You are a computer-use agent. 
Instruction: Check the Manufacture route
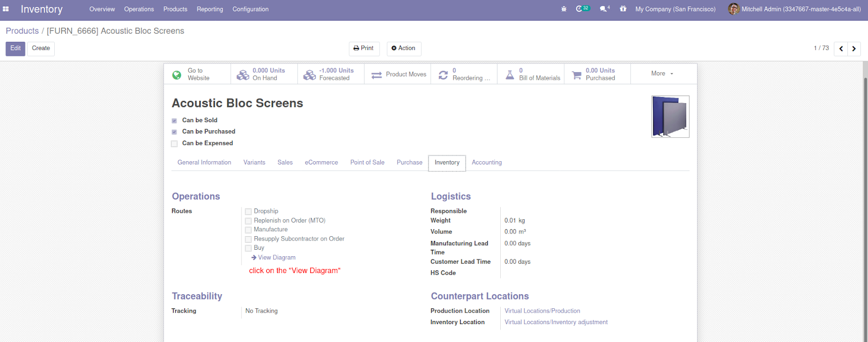(248, 230)
